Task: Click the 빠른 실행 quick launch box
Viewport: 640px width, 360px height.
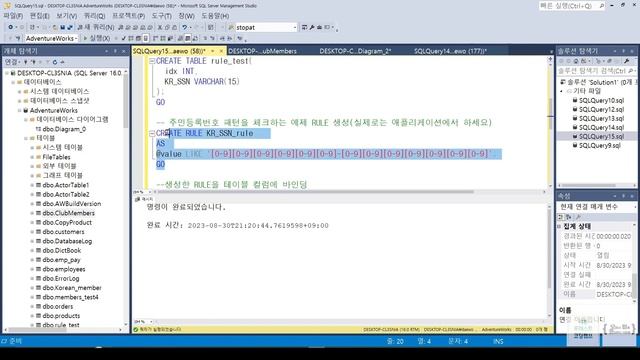Action: coord(572,6)
